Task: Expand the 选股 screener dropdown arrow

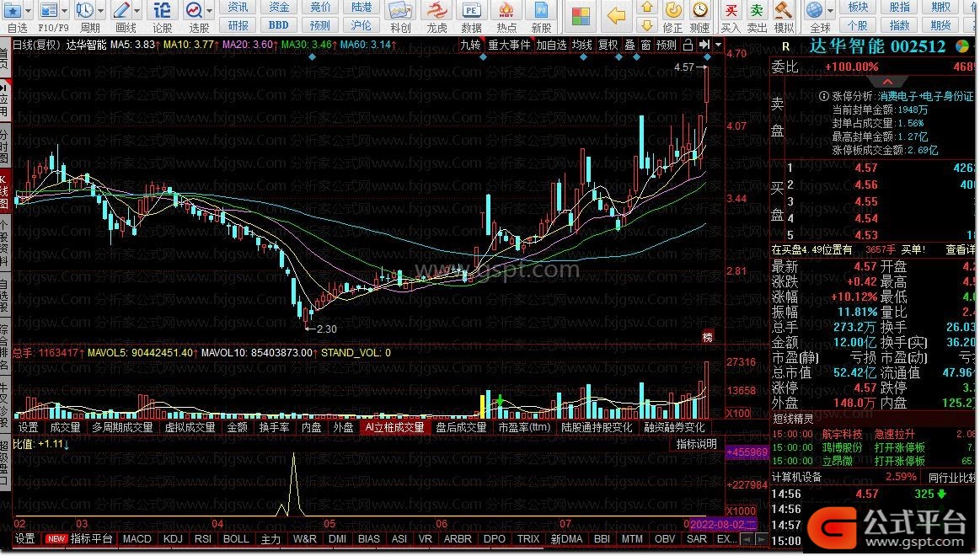Action: pos(209,11)
